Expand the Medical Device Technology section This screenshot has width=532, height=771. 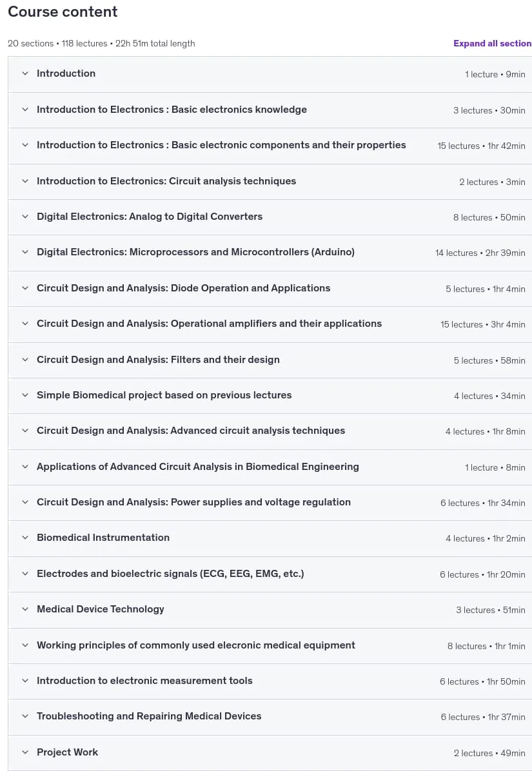pyautogui.click(x=270, y=610)
